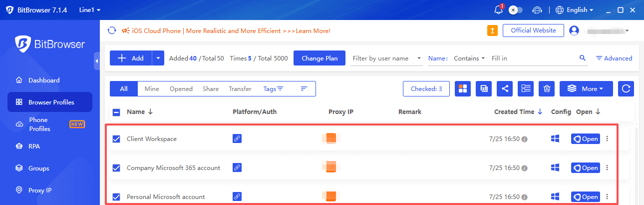Sort by the Created Time column
Image resolution: width=644 pixels, height=205 pixels.
(519, 112)
